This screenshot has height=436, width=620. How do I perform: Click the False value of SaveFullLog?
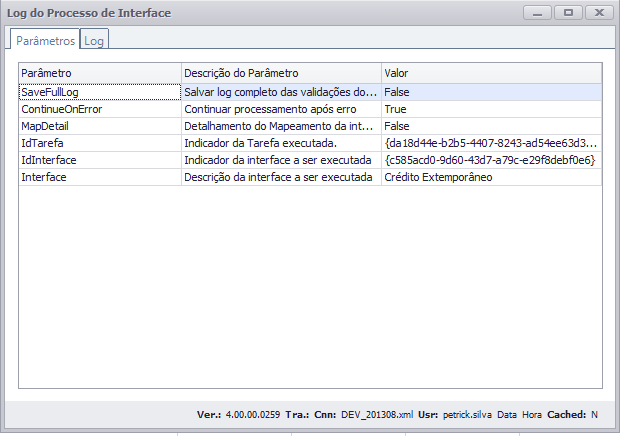pyautogui.click(x=491, y=92)
